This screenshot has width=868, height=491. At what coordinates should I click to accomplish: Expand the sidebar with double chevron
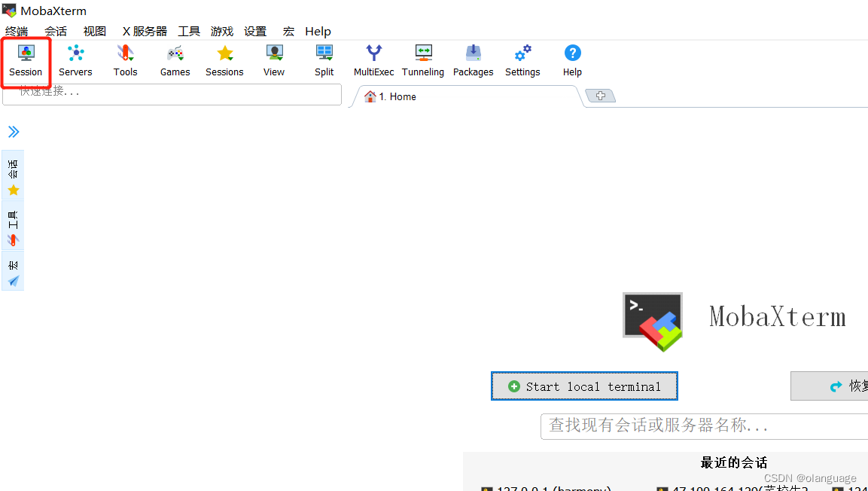click(x=14, y=132)
